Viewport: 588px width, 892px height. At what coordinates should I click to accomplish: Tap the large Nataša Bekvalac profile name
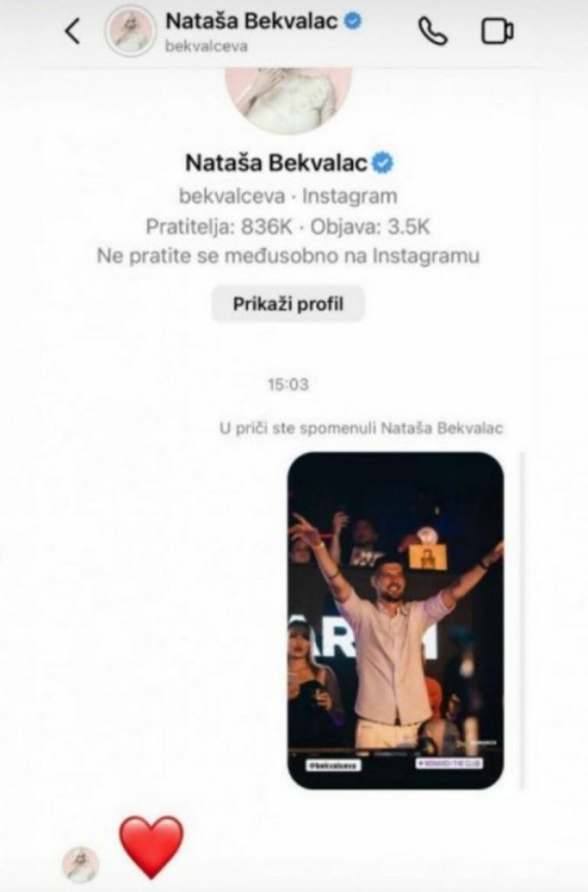[x=276, y=163]
